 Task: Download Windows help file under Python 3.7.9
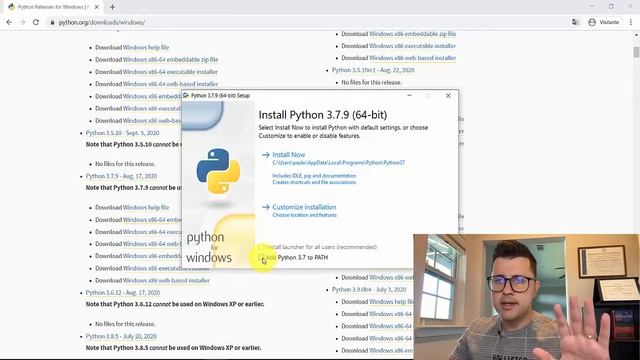point(146,207)
